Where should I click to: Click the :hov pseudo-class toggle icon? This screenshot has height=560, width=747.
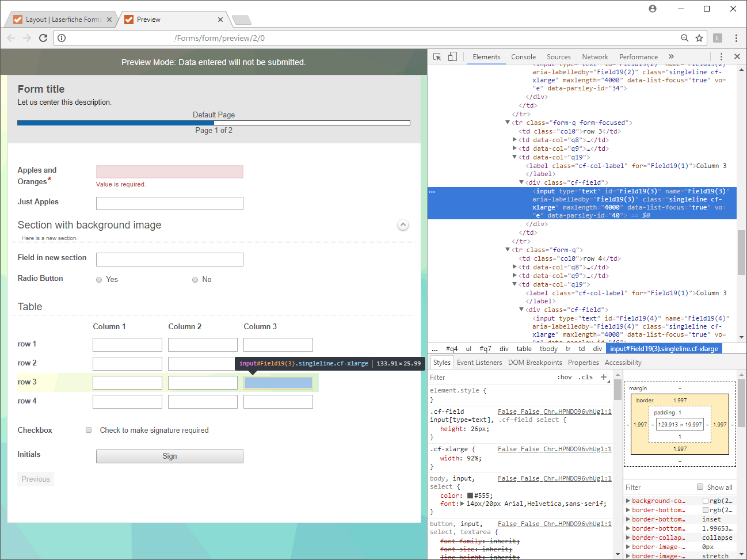coord(563,377)
